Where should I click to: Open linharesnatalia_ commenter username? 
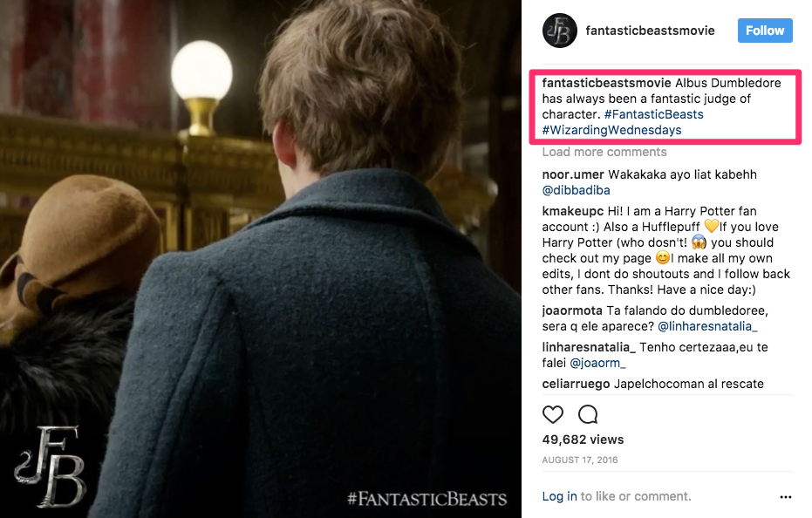click(589, 347)
